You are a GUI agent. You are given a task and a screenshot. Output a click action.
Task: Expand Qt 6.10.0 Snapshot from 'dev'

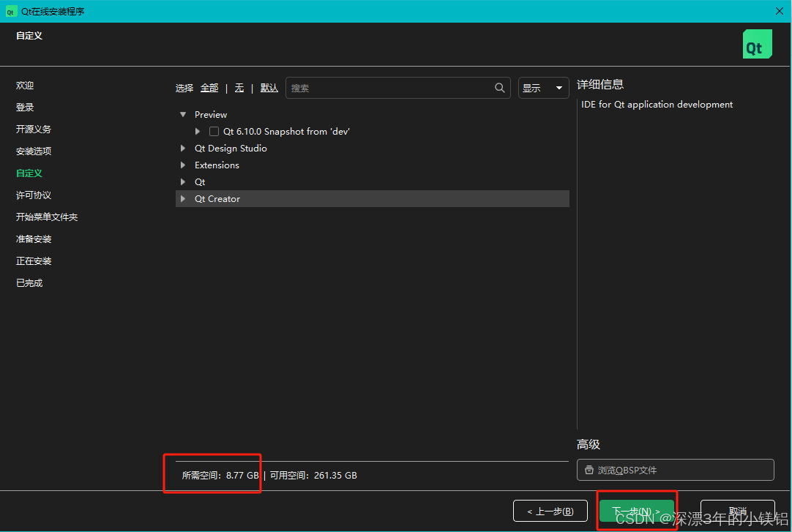pos(198,131)
